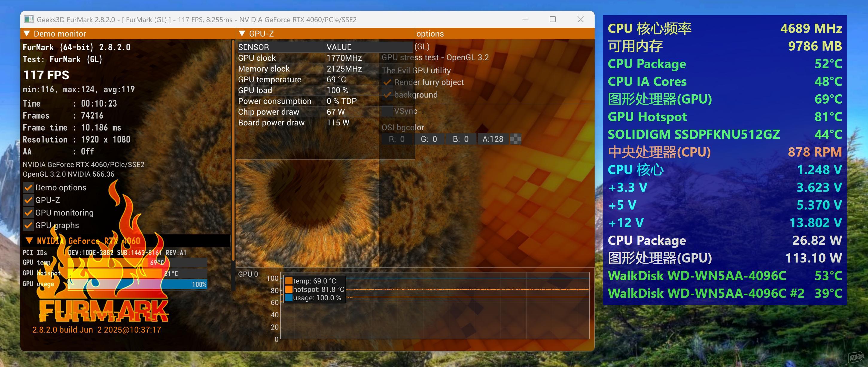868x367 pixels.
Task: Click the orange temp legend swatch
Action: tap(289, 281)
